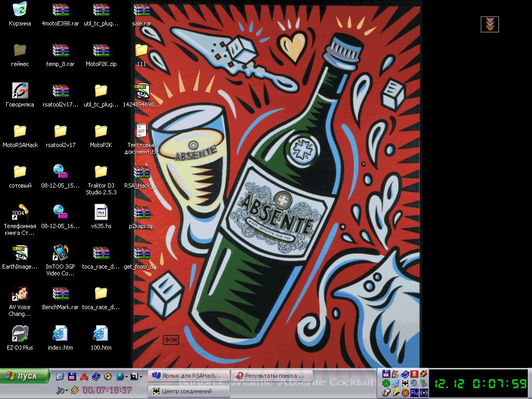Image resolution: width=532 pixels, height=399 pixels.
Task: Open the rsatool2v17 folder
Action: point(60,135)
